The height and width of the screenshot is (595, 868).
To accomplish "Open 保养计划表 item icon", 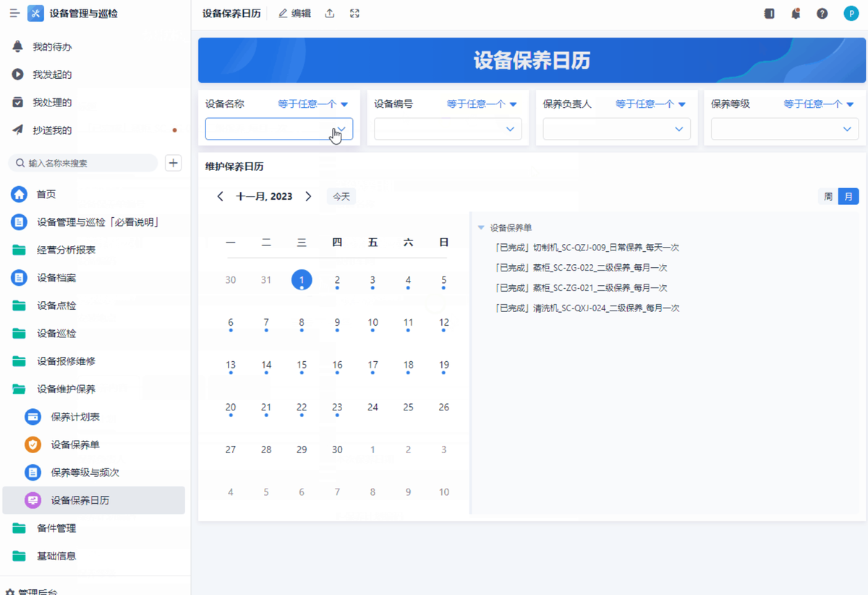I will [x=33, y=417].
